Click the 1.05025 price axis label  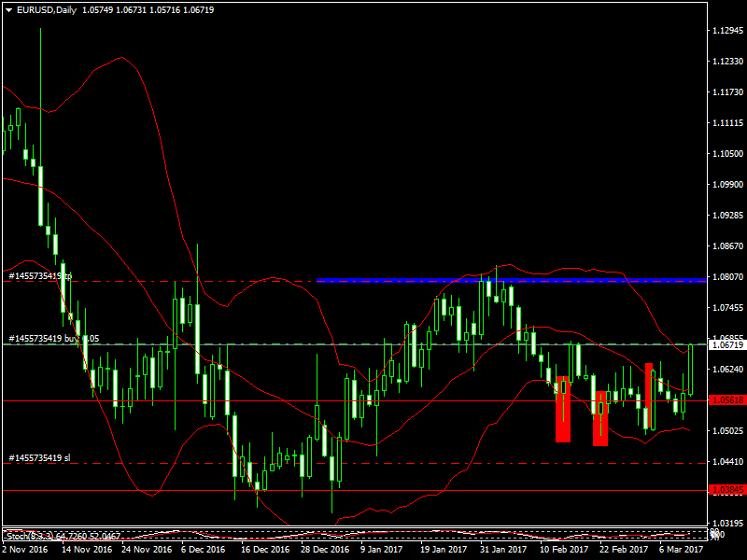(x=727, y=430)
